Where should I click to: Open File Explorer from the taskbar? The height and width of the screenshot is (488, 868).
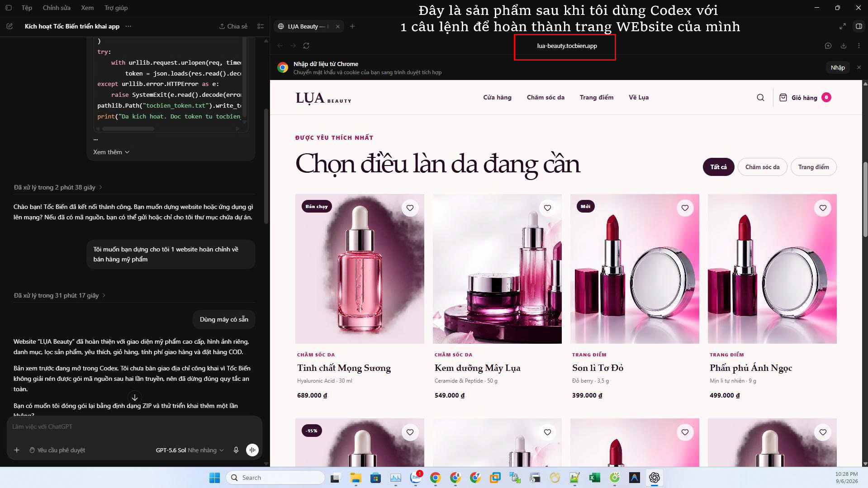(356, 478)
